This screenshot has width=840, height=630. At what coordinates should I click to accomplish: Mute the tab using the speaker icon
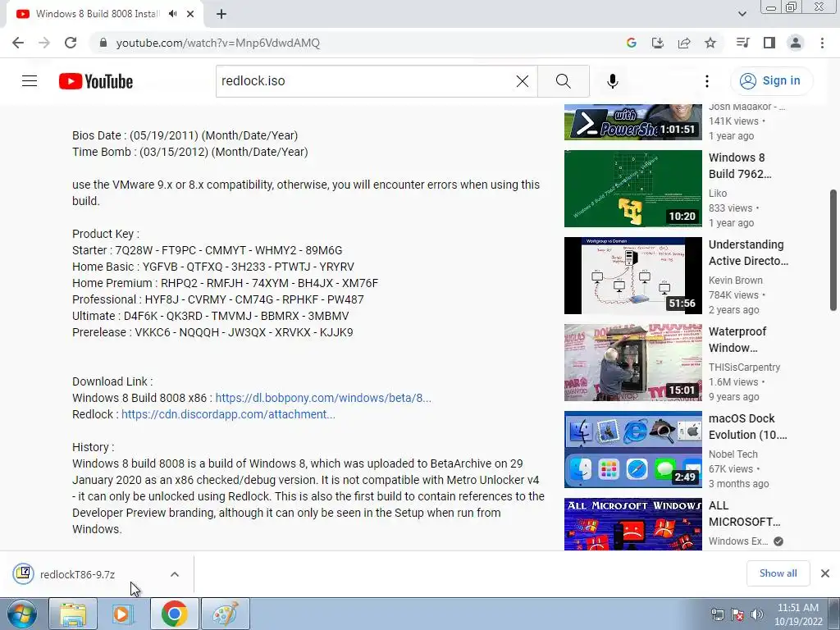pos(172,14)
